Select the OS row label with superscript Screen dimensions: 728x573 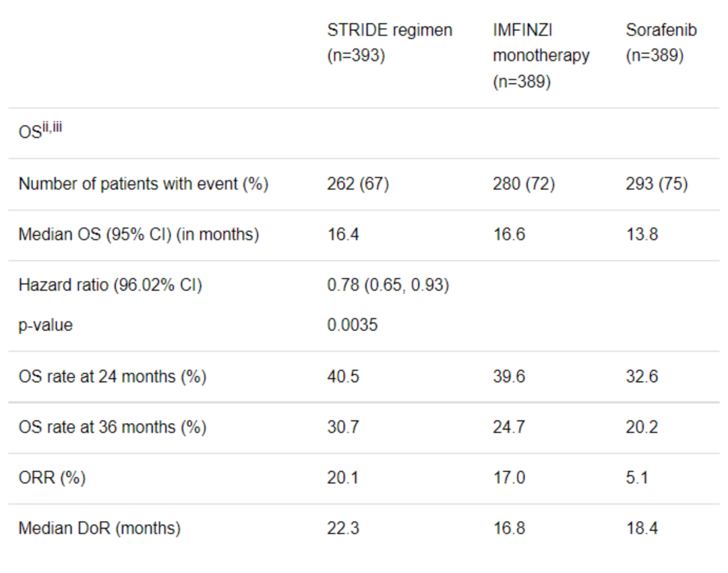click(40, 131)
